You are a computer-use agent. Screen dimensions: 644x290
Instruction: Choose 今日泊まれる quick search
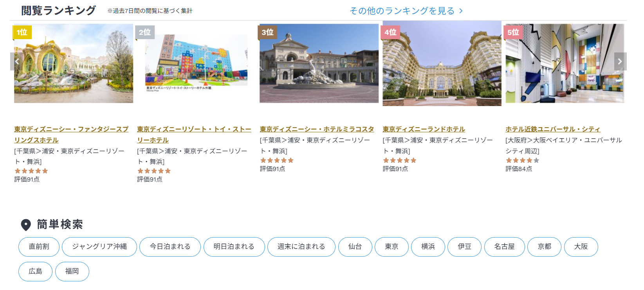pyautogui.click(x=170, y=247)
